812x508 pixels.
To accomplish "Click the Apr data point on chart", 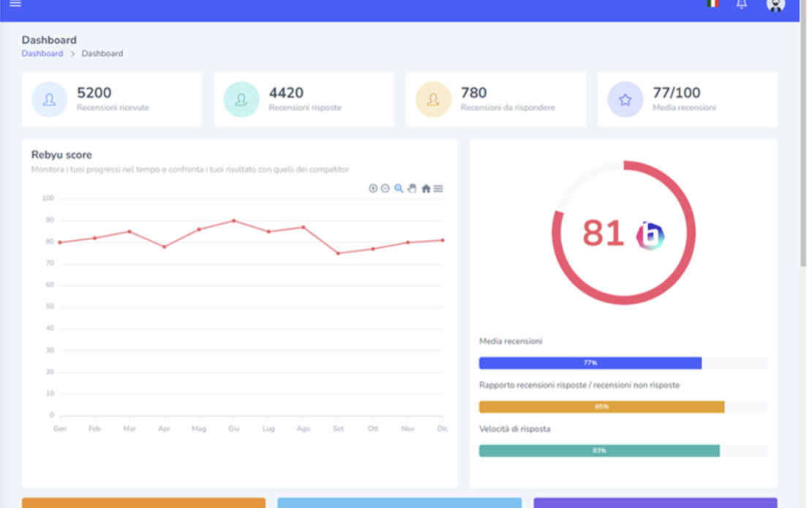I will pyautogui.click(x=164, y=247).
